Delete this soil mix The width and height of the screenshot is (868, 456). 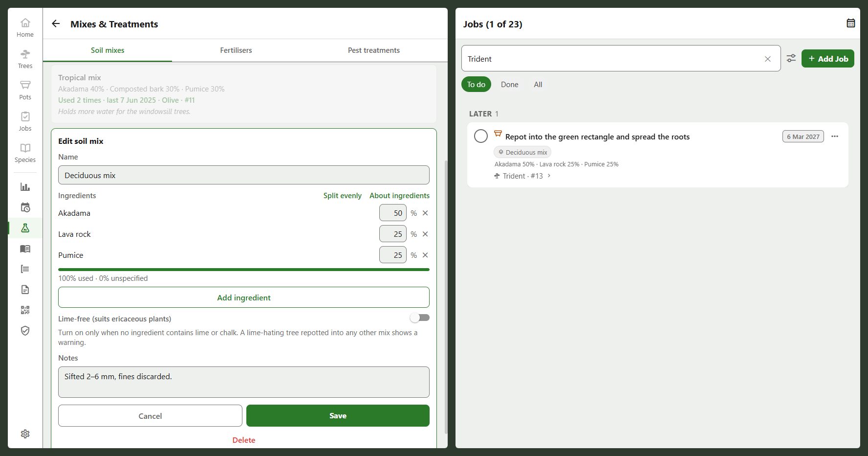(x=244, y=440)
